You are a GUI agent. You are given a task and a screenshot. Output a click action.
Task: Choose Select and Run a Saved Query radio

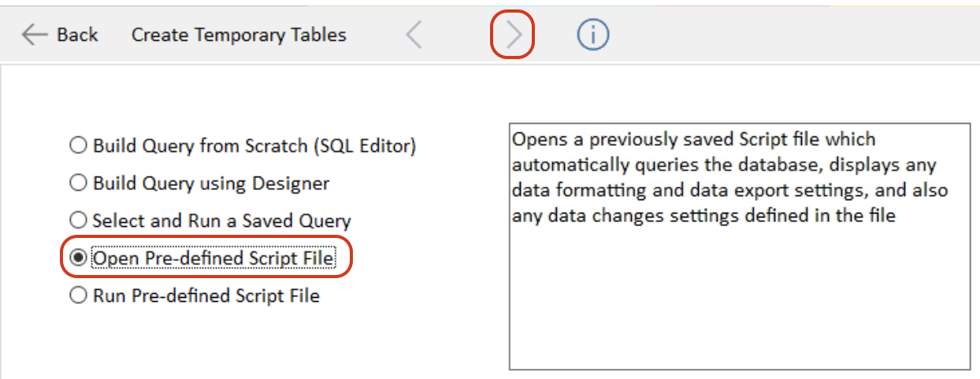(78, 221)
